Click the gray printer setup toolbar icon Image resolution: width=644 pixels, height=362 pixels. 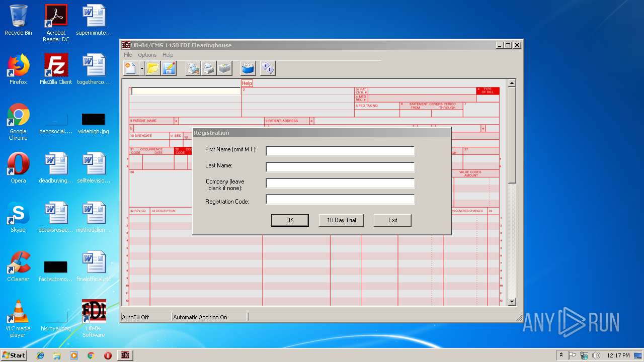click(224, 68)
